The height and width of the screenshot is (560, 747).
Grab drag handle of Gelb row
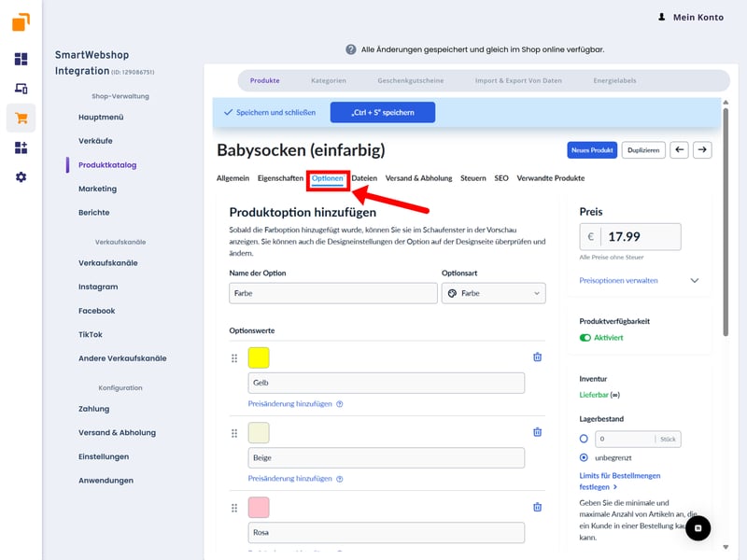click(x=234, y=358)
